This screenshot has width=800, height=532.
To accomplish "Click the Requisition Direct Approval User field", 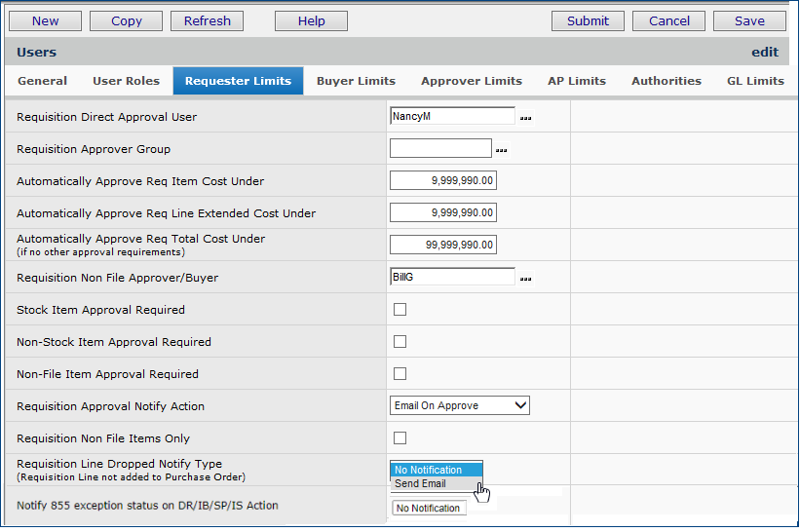I will 451,117.
